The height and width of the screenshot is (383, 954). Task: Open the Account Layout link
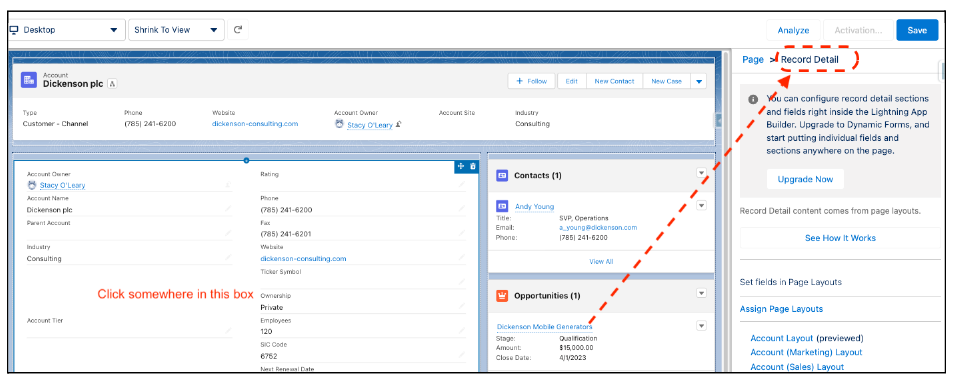click(x=782, y=338)
